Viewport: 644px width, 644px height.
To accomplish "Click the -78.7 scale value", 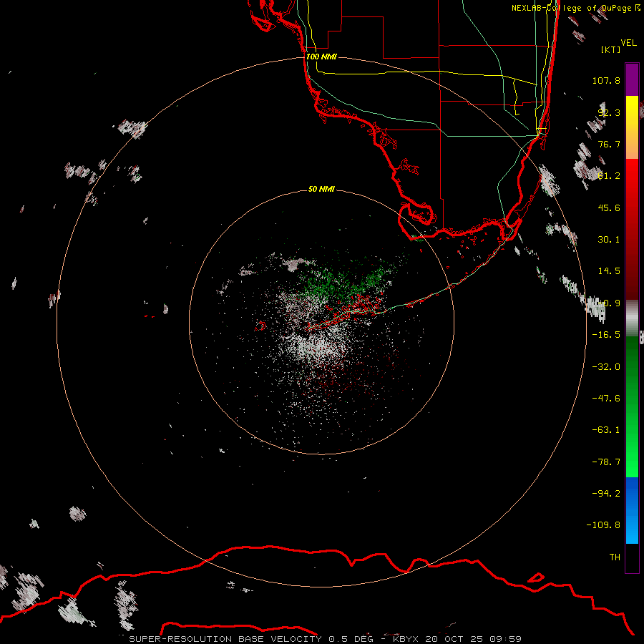I will (606, 462).
